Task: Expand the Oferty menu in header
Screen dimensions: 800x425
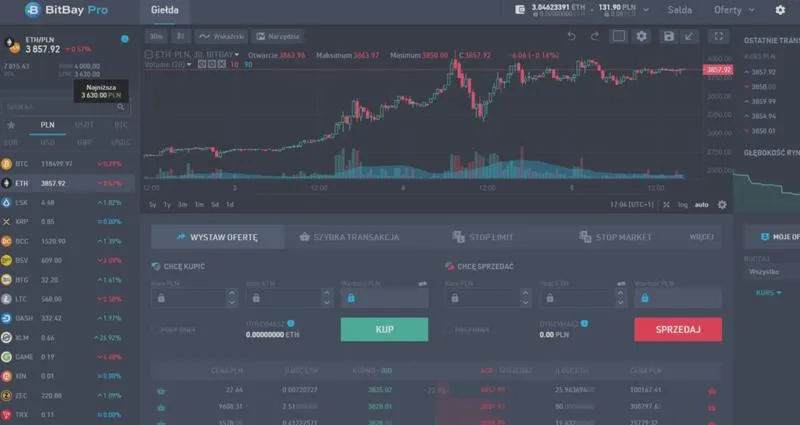Action: point(734,10)
